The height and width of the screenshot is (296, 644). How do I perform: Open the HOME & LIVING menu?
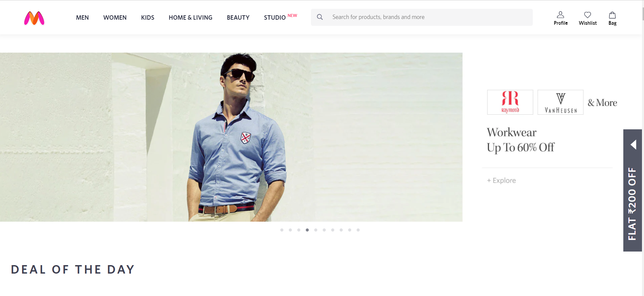click(190, 18)
